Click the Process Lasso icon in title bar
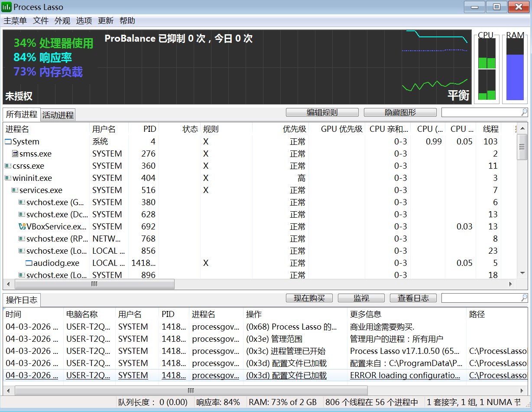This screenshot has height=412, width=532. tap(7, 7)
